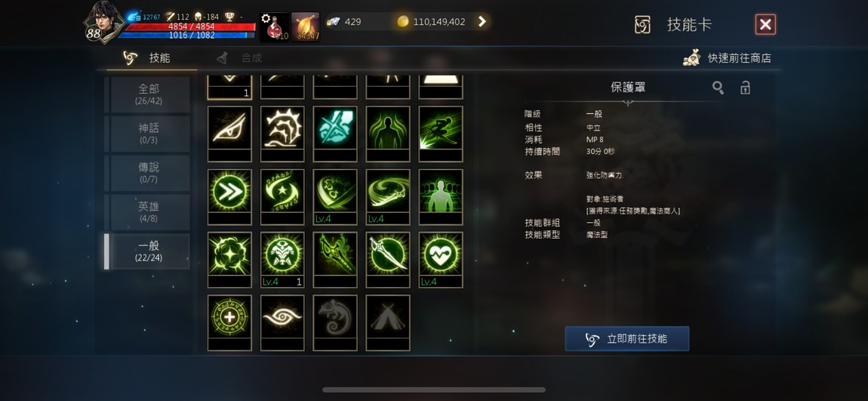Select the tent skill card
Image resolution: width=868 pixels, height=401 pixels.
click(387, 322)
